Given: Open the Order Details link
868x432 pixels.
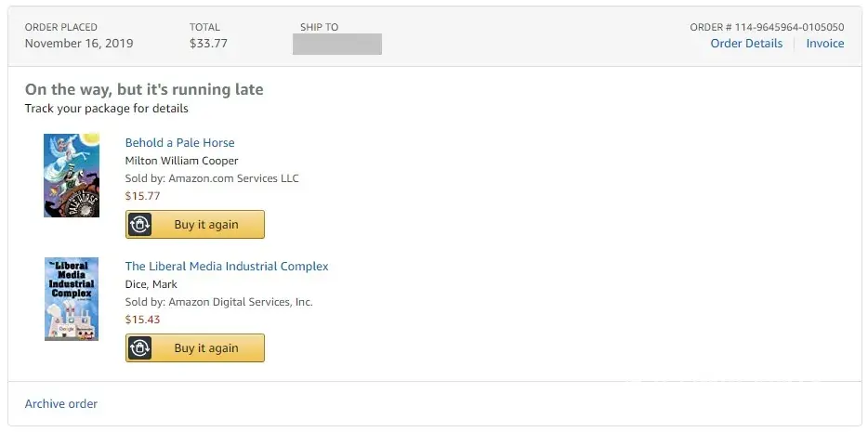Looking at the screenshot, I should tap(746, 44).
